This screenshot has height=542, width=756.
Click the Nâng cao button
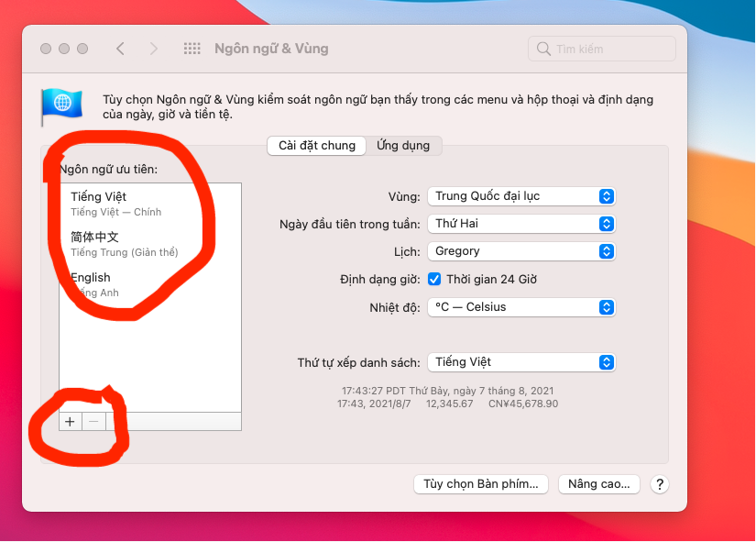click(599, 484)
